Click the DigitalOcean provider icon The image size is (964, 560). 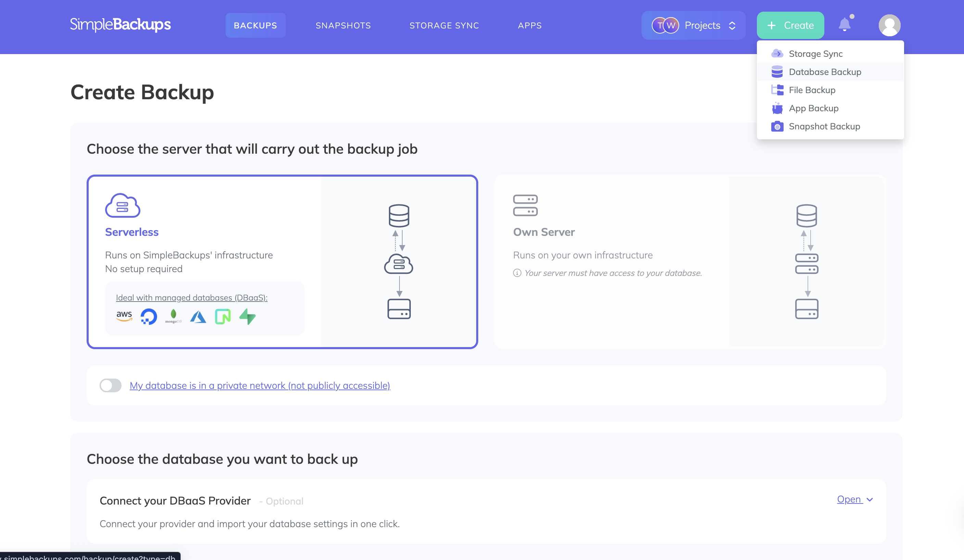point(149,316)
